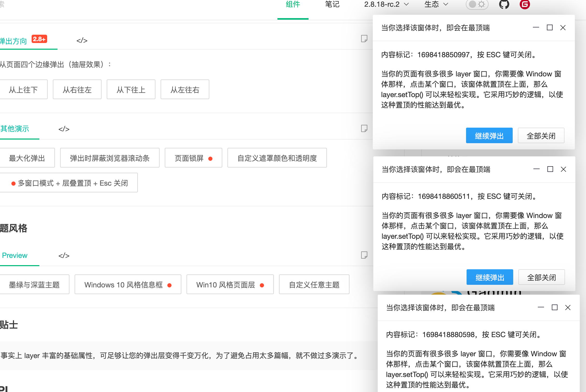Click 多窗口模式 + 层叠置顶 + Esc 关闭 button
The height and width of the screenshot is (392, 586).
pyautogui.click(x=69, y=183)
